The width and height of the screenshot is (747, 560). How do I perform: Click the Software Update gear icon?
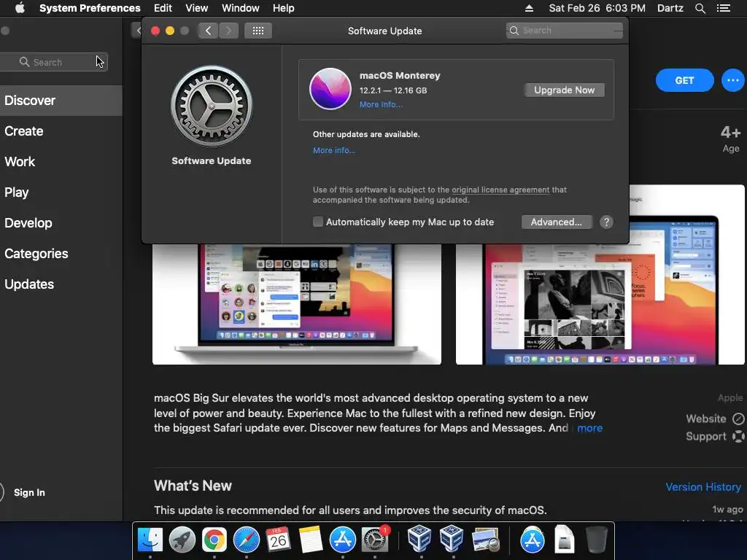pos(211,106)
